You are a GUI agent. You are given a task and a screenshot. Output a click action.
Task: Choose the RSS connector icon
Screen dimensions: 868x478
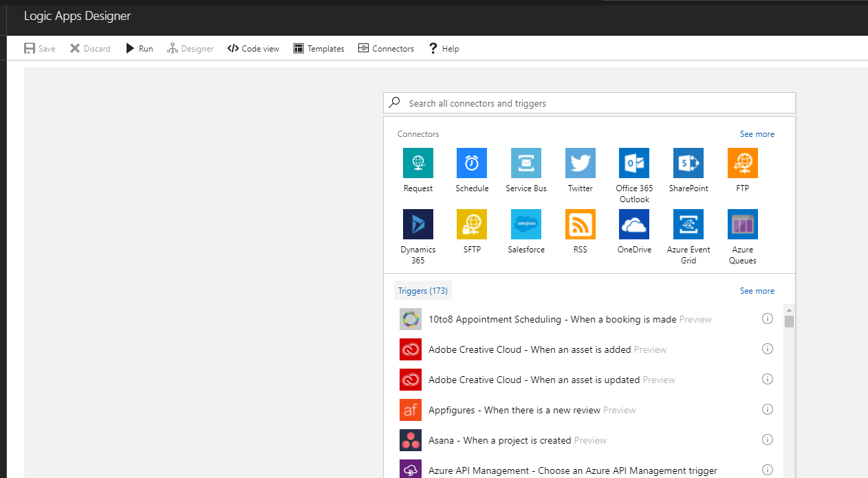click(581, 224)
